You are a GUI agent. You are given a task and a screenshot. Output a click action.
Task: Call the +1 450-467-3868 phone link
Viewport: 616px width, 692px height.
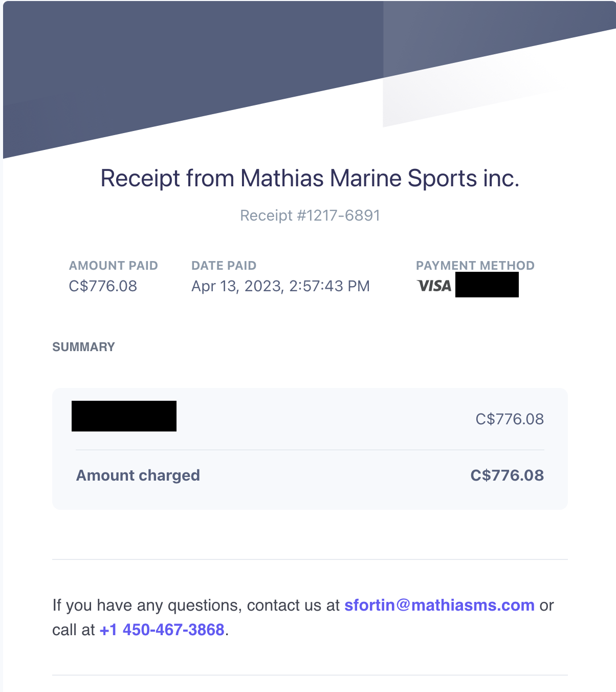[x=162, y=630]
